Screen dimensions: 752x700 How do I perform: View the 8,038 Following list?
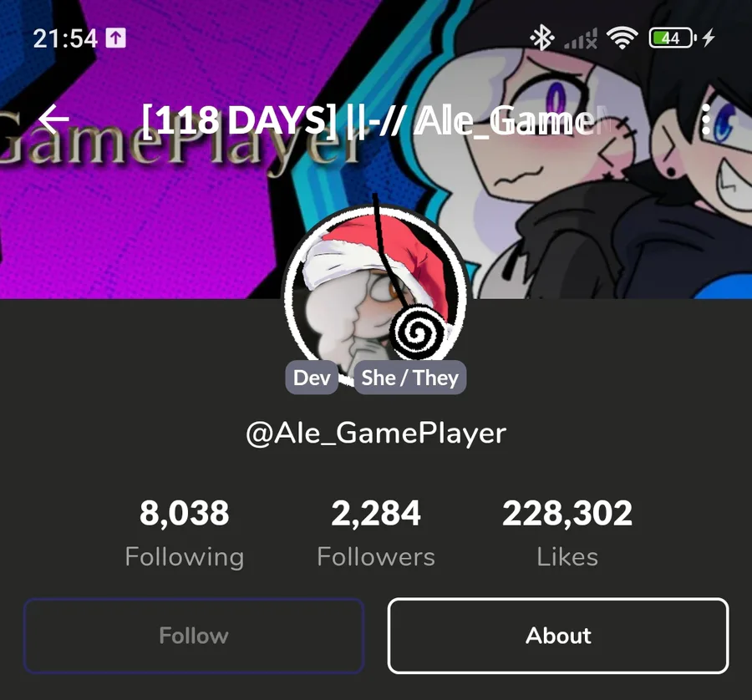point(185,533)
